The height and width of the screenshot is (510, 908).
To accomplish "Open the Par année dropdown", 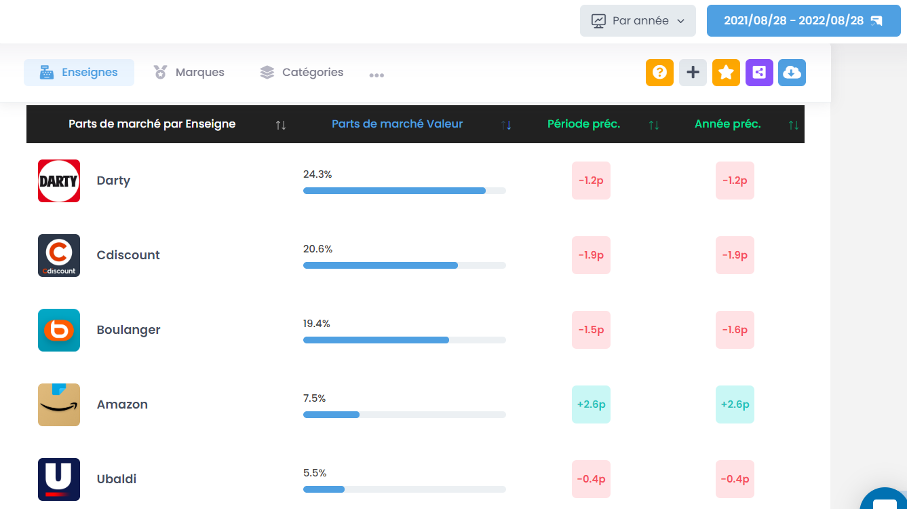I will (637, 20).
